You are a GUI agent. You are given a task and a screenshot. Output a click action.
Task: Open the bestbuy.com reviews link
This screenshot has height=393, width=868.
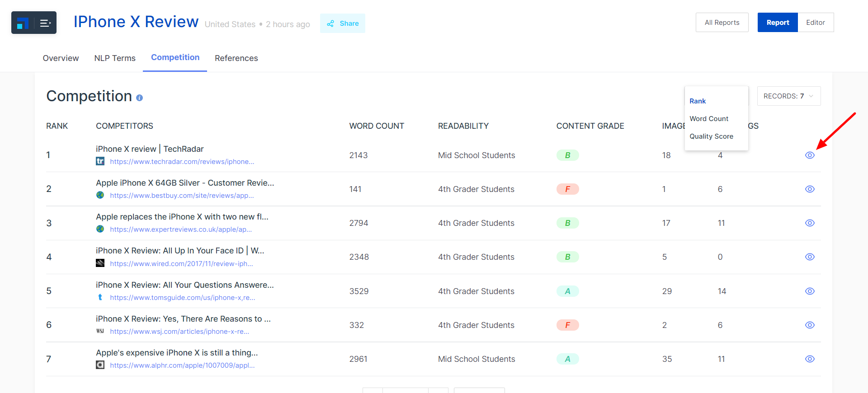coord(182,196)
